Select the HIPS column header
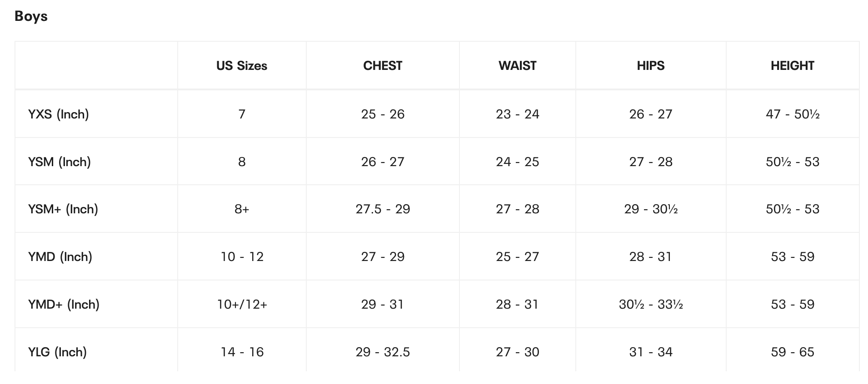868x384 pixels. click(x=650, y=66)
